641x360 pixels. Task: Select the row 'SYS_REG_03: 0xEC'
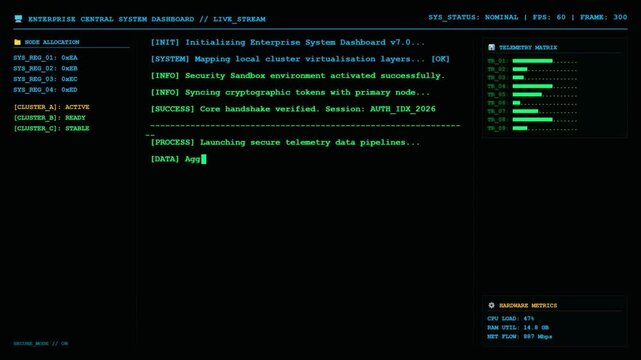(45, 79)
